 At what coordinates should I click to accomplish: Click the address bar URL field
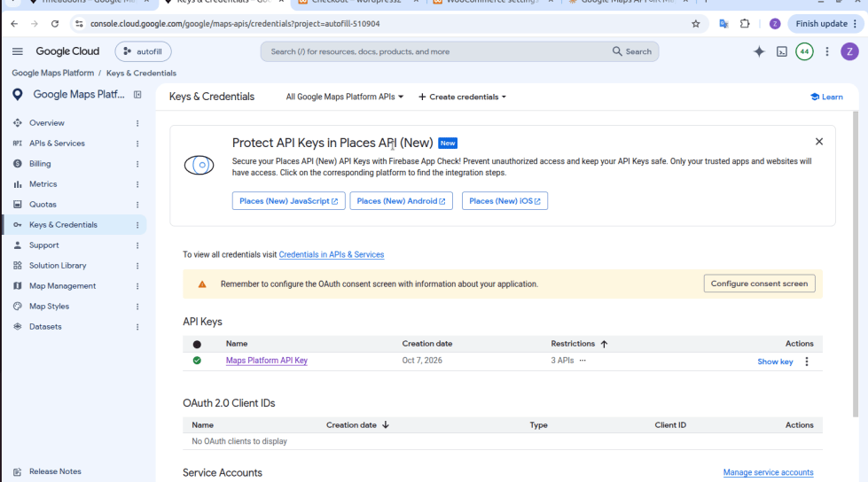(x=387, y=24)
